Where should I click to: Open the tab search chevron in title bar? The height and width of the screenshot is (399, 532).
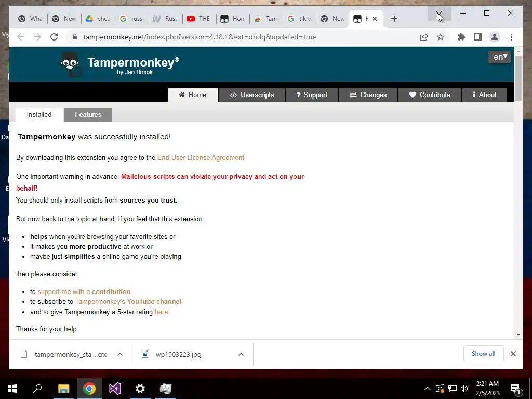pyautogui.click(x=439, y=14)
